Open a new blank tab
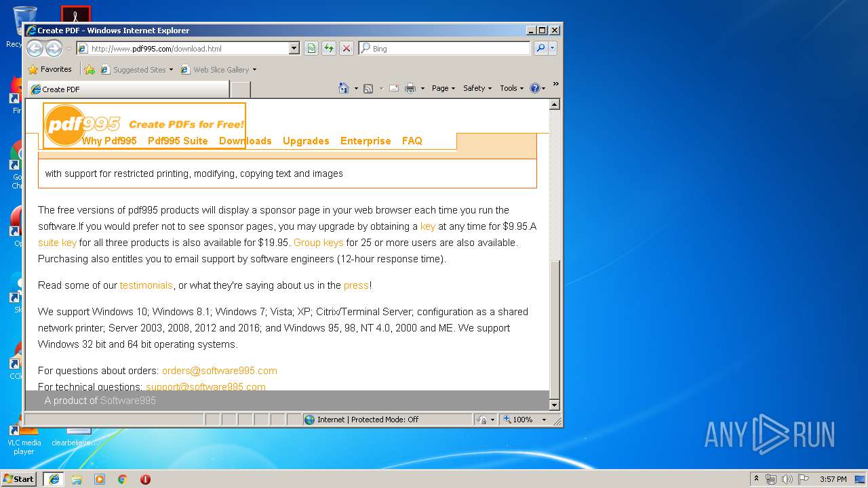The height and width of the screenshot is (488, 868). (x=241, y=89)
